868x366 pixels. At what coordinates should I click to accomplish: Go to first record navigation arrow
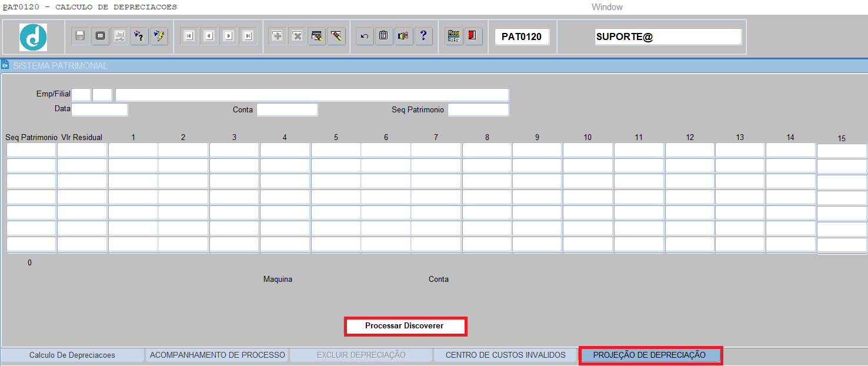[x=189, y=36]
